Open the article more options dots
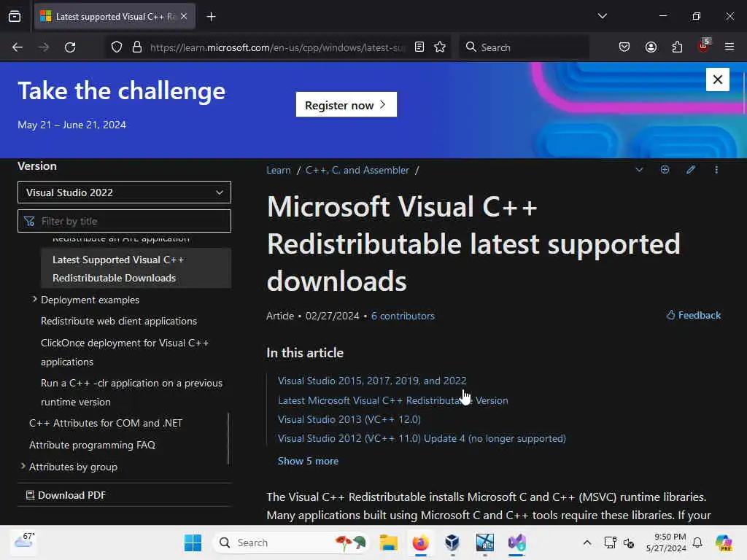The width and height of the screenshot is (747, 560). (x=716, y=169)
